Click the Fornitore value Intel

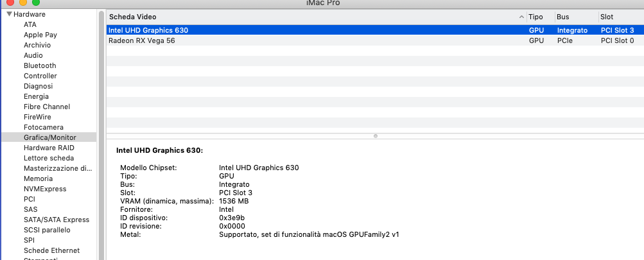(226, 209)
